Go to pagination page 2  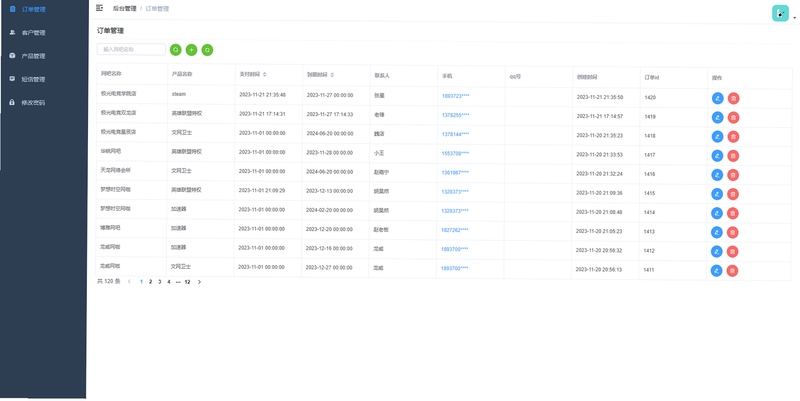[151, 282]
